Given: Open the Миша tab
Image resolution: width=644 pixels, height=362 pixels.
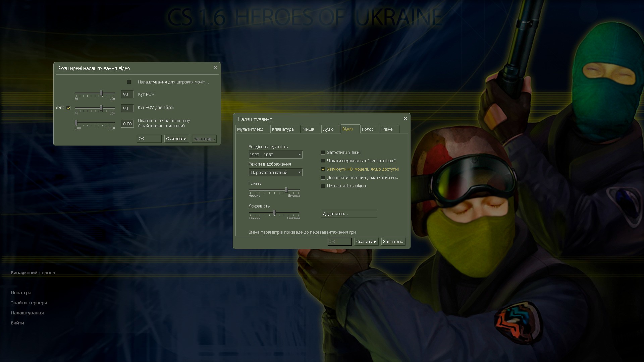Looking at the screenshot, I should [x=308, y=129].
